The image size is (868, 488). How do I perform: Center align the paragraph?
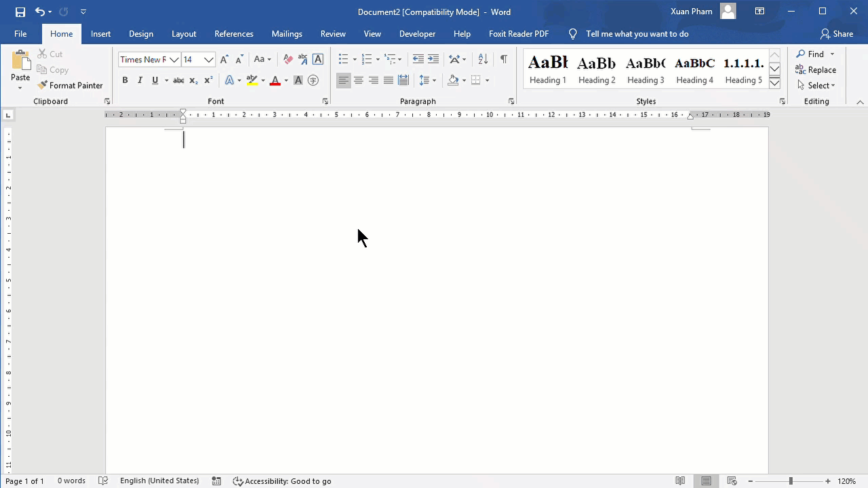coord(359,80)
